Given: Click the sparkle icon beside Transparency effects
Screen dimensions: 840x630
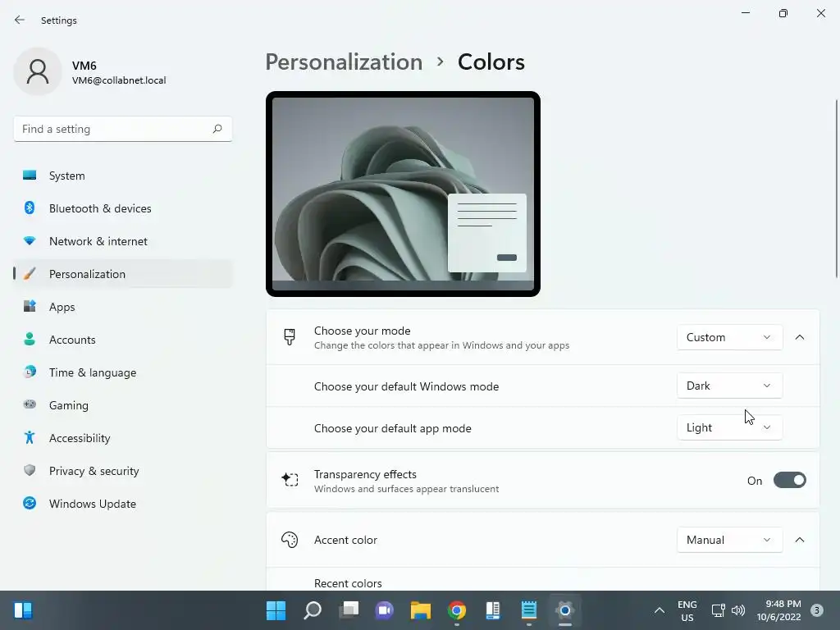Looking at the screenshot, I should 290,479.
